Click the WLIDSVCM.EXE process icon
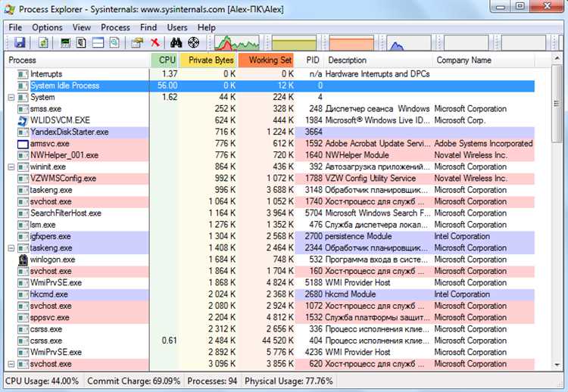Image resolution: width=568 pixels, height=392 pixels. [x=23, y=120]
